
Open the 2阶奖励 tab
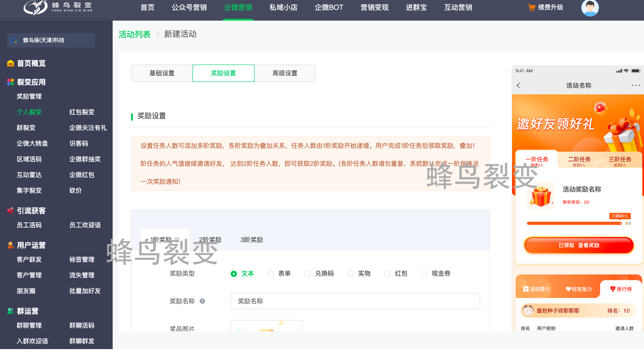coord(210,240)
